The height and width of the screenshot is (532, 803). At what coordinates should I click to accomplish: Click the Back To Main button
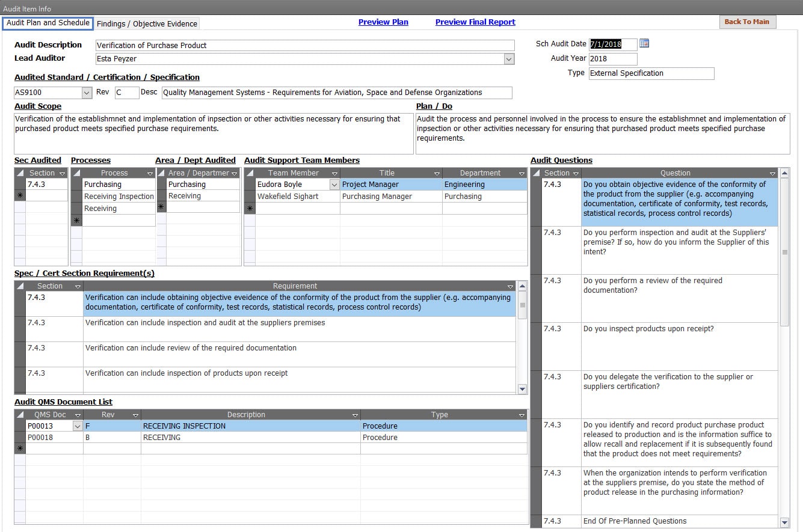point(747,22)
